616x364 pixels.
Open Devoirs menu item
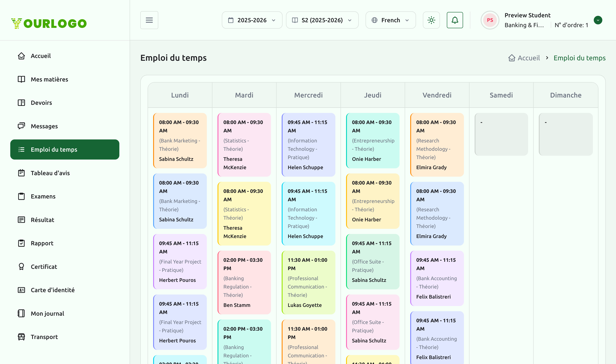pyautogui.click(x=65, y=103)
